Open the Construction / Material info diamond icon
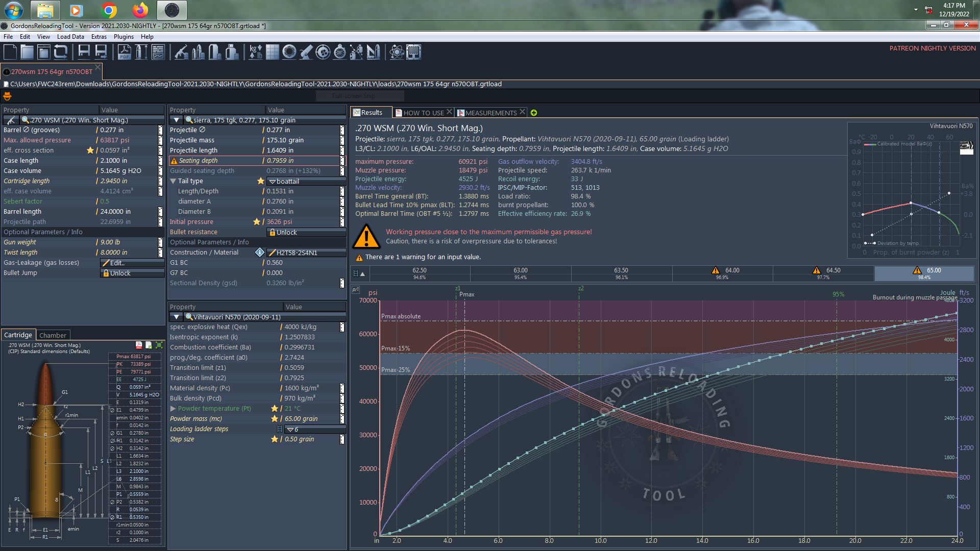 point(259,253)
